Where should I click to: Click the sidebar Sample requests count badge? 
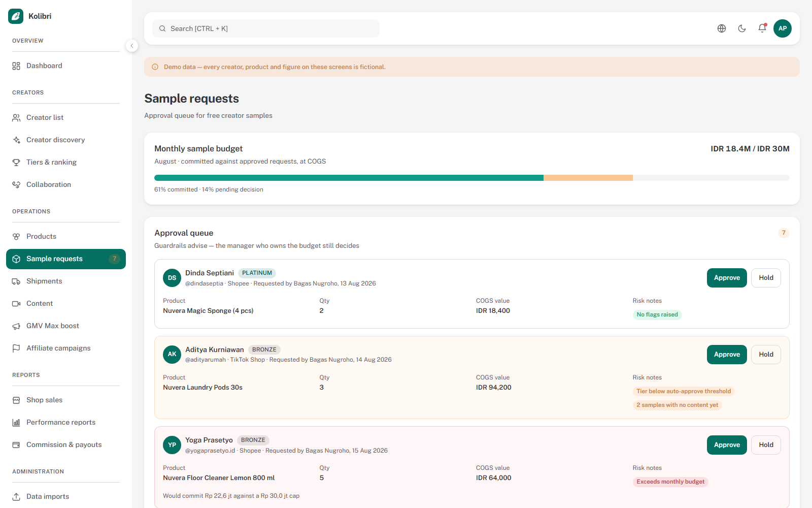[114, 259]
